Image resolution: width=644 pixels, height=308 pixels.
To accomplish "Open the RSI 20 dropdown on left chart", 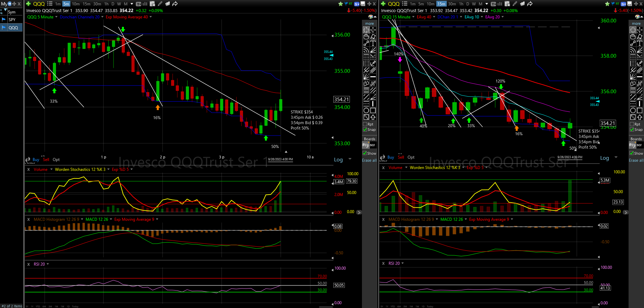I will coord(48,264).
